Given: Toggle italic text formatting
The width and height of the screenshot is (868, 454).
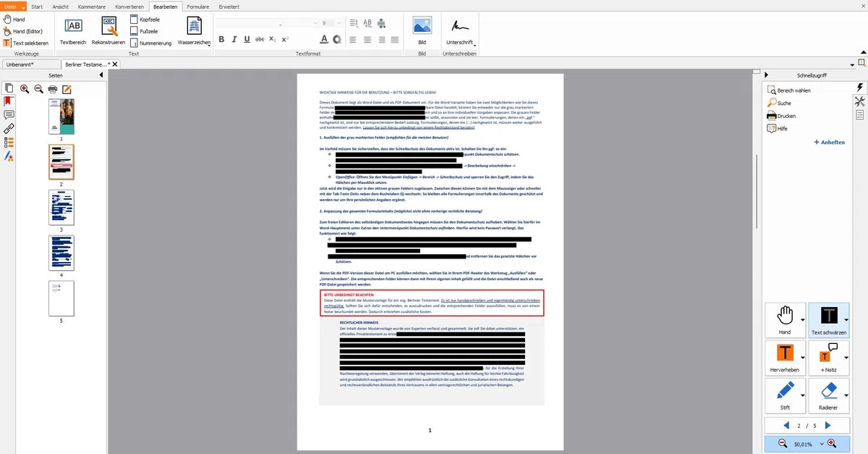Looking at the screenshot, I should [x=234, y=39].
